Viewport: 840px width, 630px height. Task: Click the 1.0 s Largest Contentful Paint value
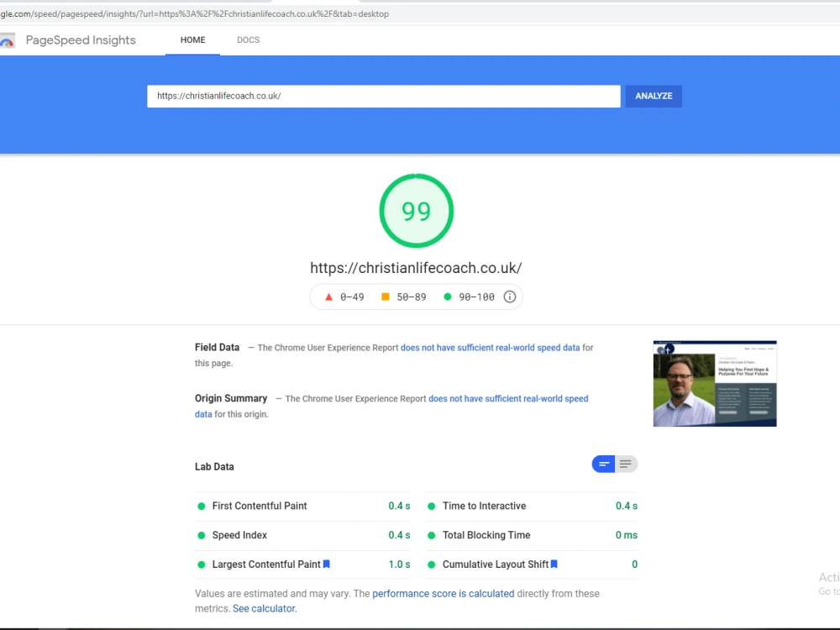pos(399,564)
